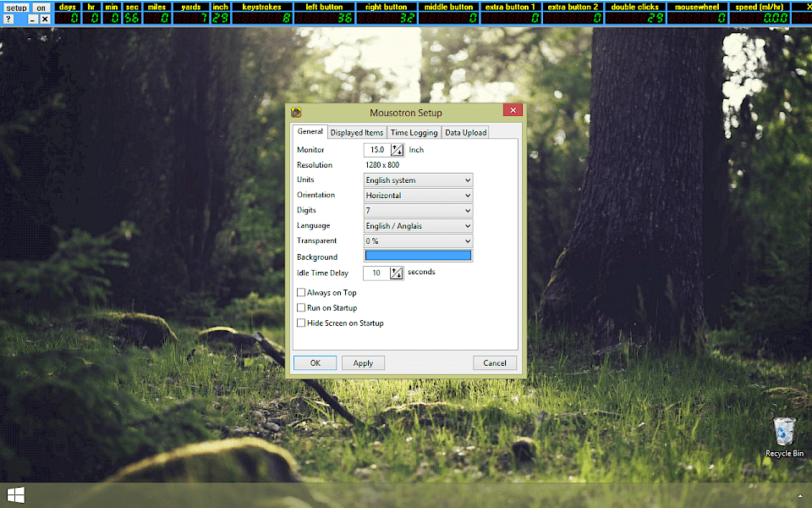Click the 'seconds' label beside Idle Time Delay
The image size is (812, 508).
click(421, 272)
